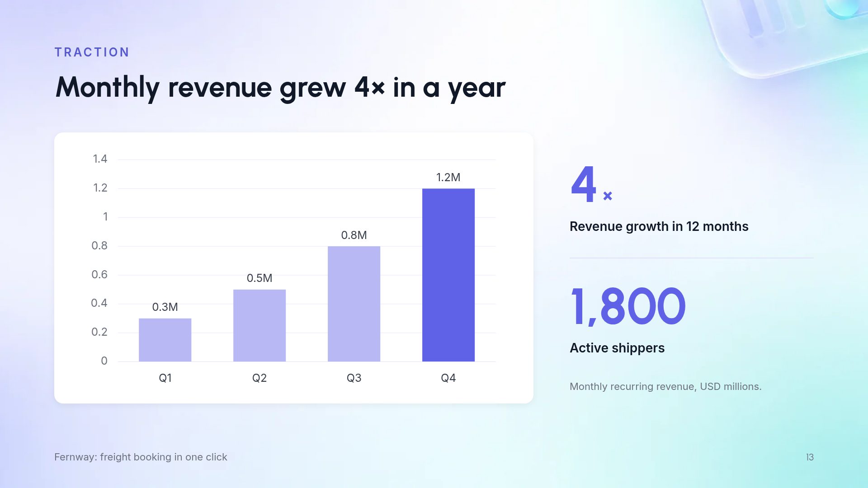Click the footer 'Fernway: freight booking in one click'
The image size is (868, 488).
pyautogui.click(x=141, y=457)
